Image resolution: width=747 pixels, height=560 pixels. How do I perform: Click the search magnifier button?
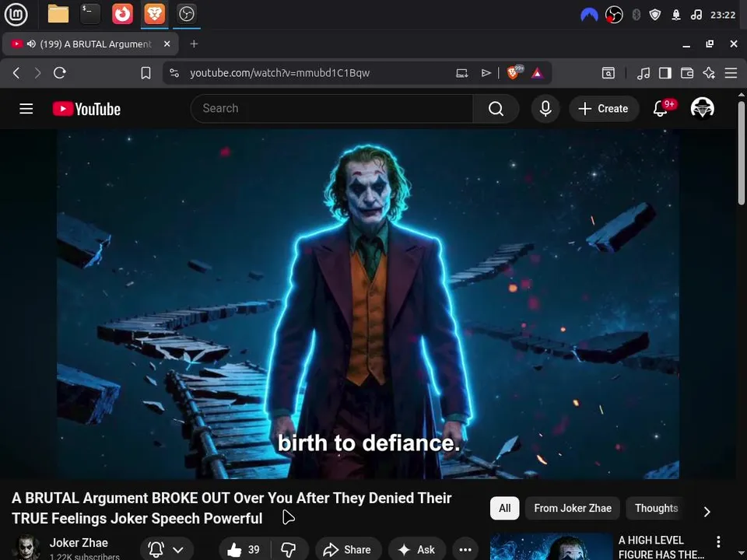(496, 109)
